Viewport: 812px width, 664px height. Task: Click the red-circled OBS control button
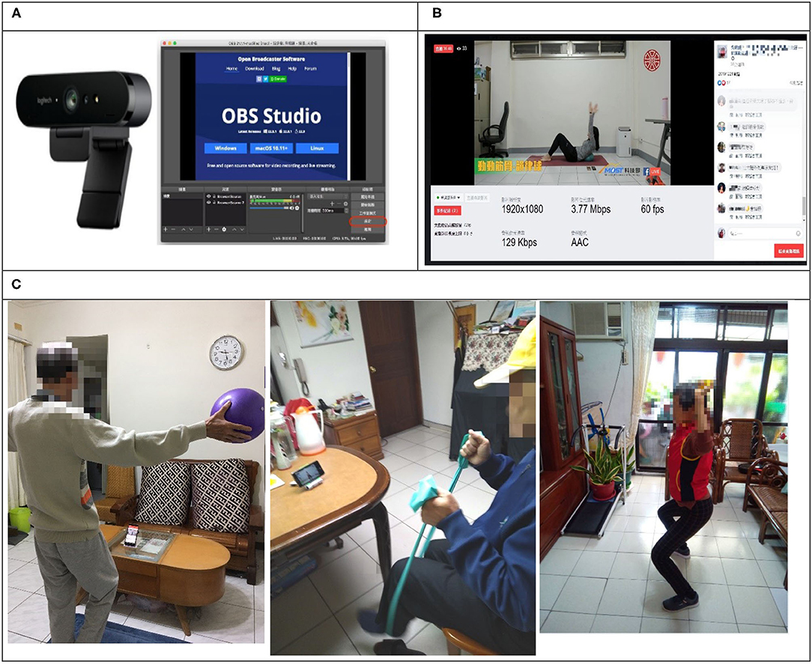pos(368,221)
